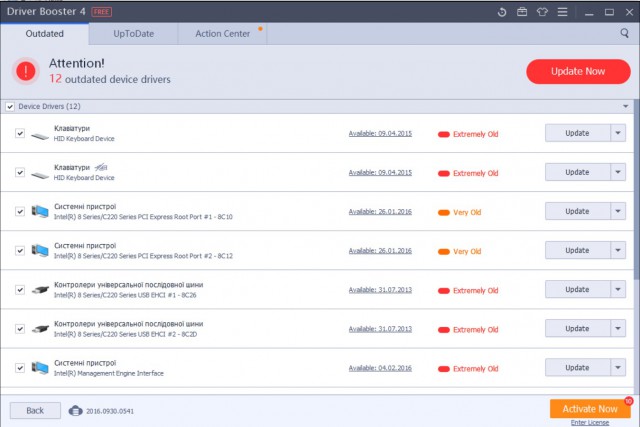This screenshot has height=427, width=640.
Task: Open Available: 09.04.2015 link on first keyboard row
Action: point(380,133)
